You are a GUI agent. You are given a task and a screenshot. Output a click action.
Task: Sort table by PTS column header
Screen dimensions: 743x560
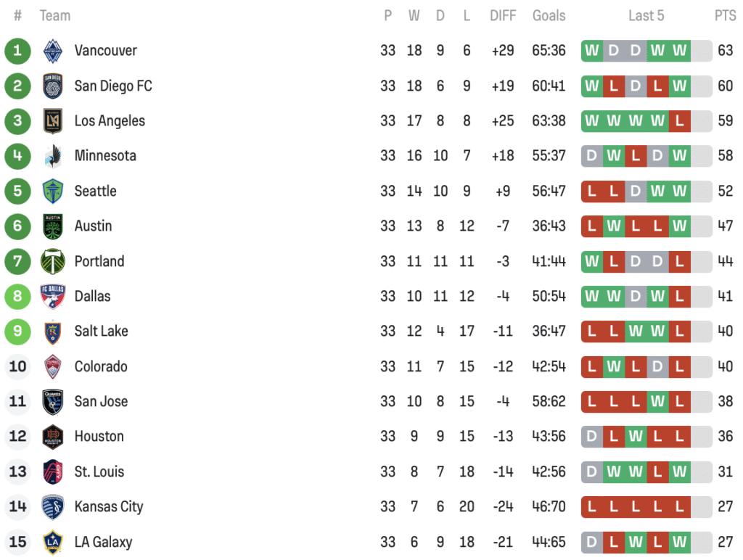(725, 16)
